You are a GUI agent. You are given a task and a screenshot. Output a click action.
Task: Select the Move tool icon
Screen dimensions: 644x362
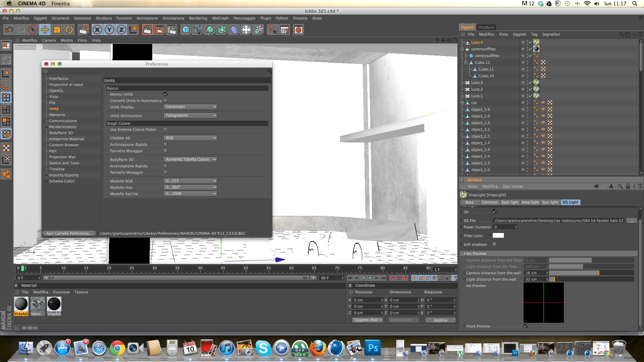tap(45, 30)
